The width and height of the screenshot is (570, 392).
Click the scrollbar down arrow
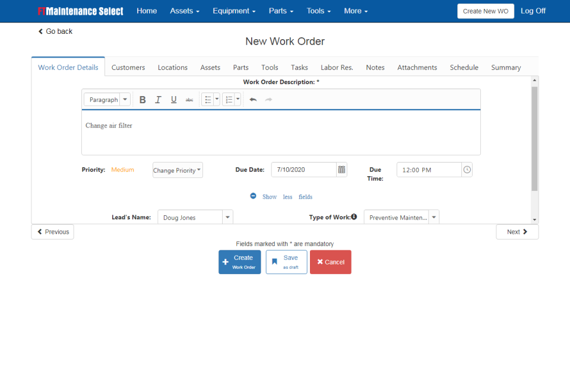coord(534,219)
